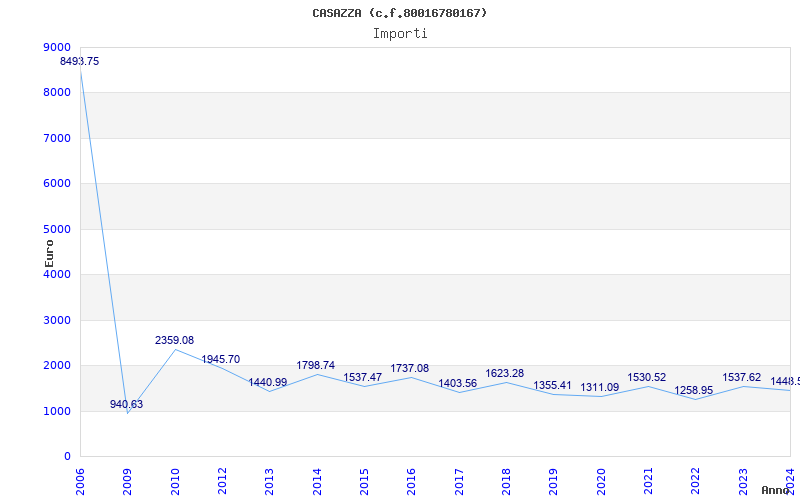Viewport: 800px width, 500px height.
Task: Click the 2020 year label
Action: click(x=601, y=482)
